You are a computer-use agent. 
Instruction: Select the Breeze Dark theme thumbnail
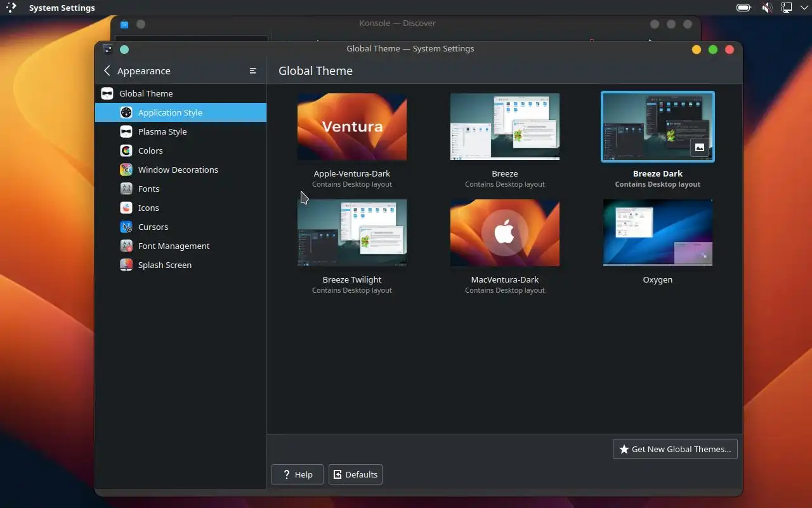click(x=658, y=127)
